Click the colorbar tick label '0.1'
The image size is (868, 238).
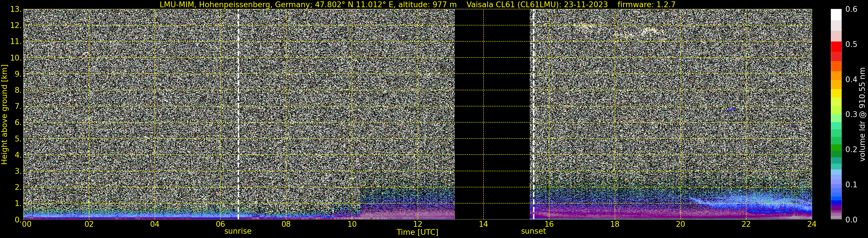click(851, 184)
